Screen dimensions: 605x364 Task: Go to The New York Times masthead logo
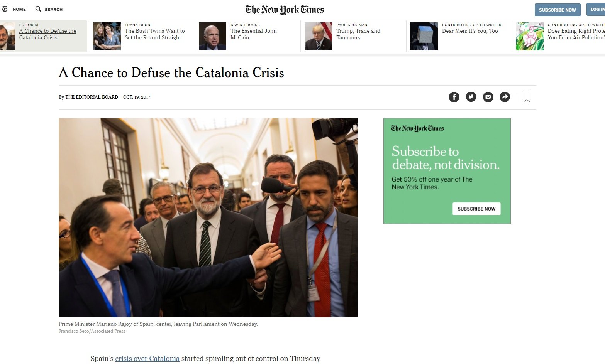[x=285, y=10]
